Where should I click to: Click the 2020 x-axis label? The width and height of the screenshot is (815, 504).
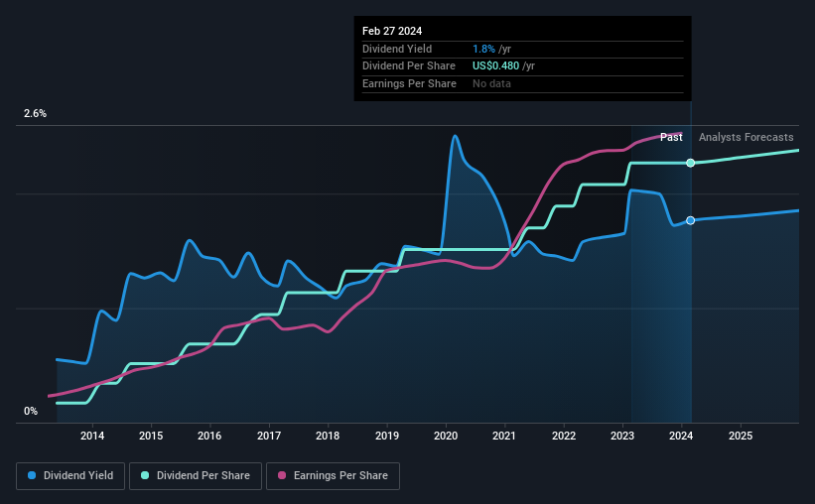click(446, 436)
